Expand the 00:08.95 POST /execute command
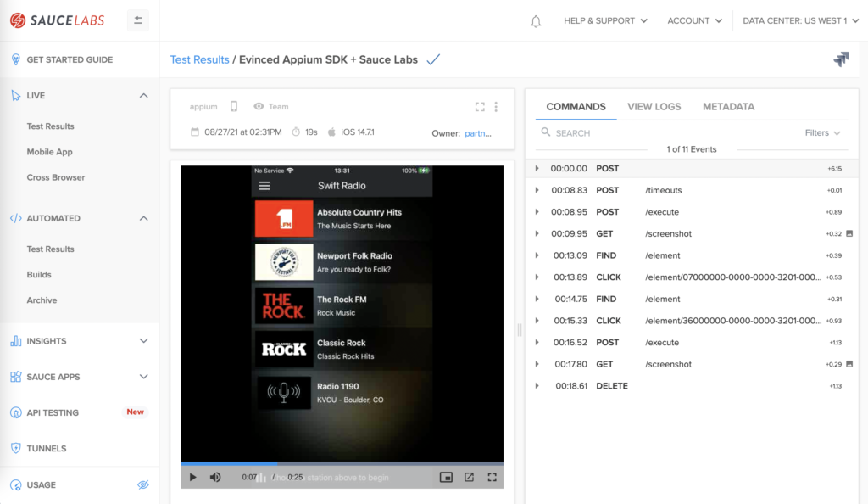This screenshot has height=504, width=868. click(x=537, y=211)
